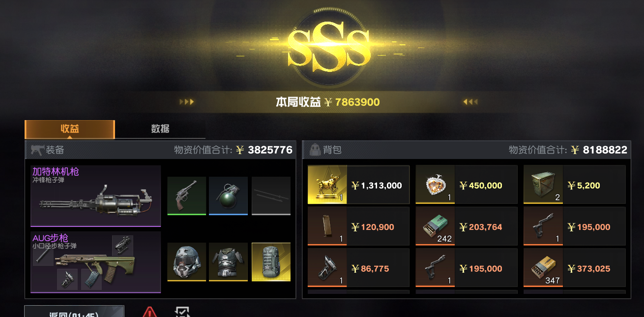644x317 pixels.
Task: Click the heart-shaped diamond pendant item
Action: [x=435, y=185]
